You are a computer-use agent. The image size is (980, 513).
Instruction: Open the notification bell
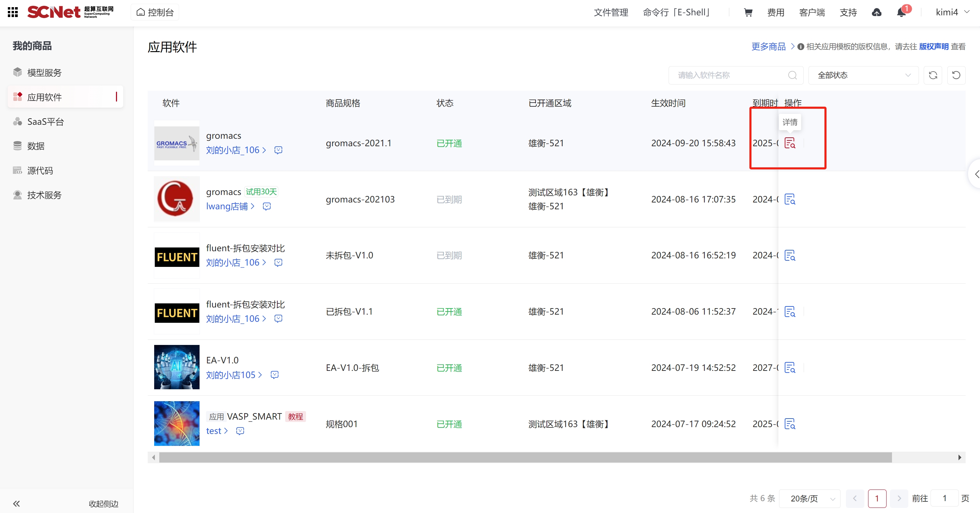(x=901, y=13)
